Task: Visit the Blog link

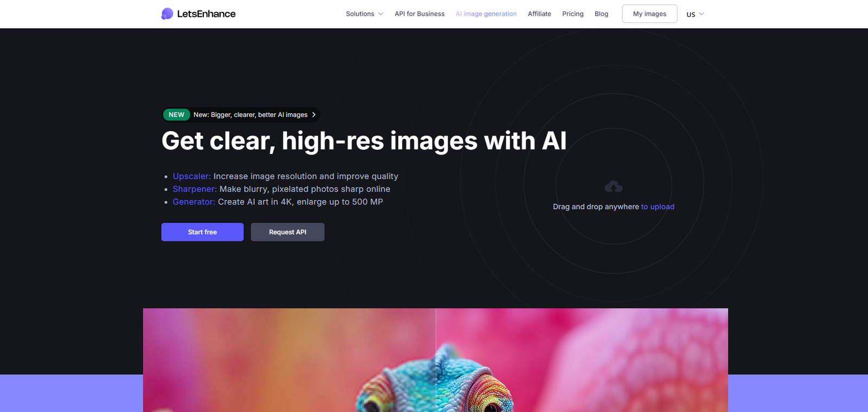Action: pyautogui.click(x=601, y=14)
